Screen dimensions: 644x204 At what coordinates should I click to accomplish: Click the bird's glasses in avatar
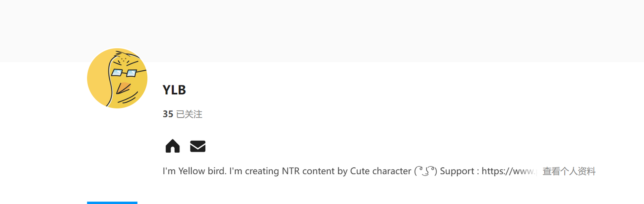[124, 73]
